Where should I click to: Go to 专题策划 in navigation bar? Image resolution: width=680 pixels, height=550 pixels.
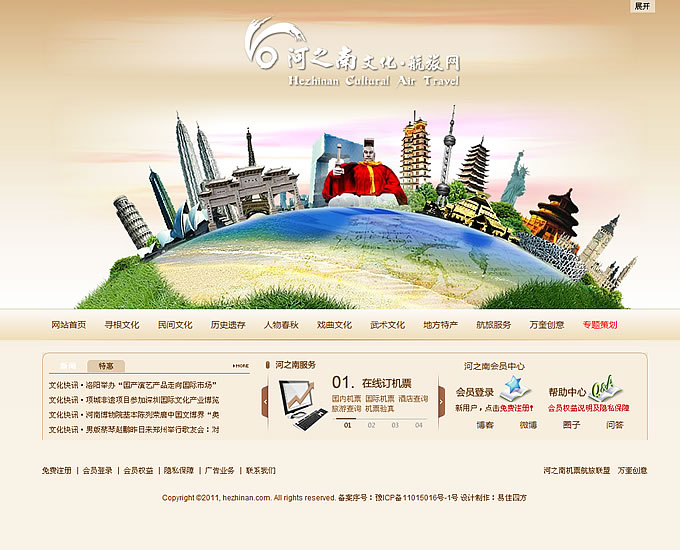point(600,325)
